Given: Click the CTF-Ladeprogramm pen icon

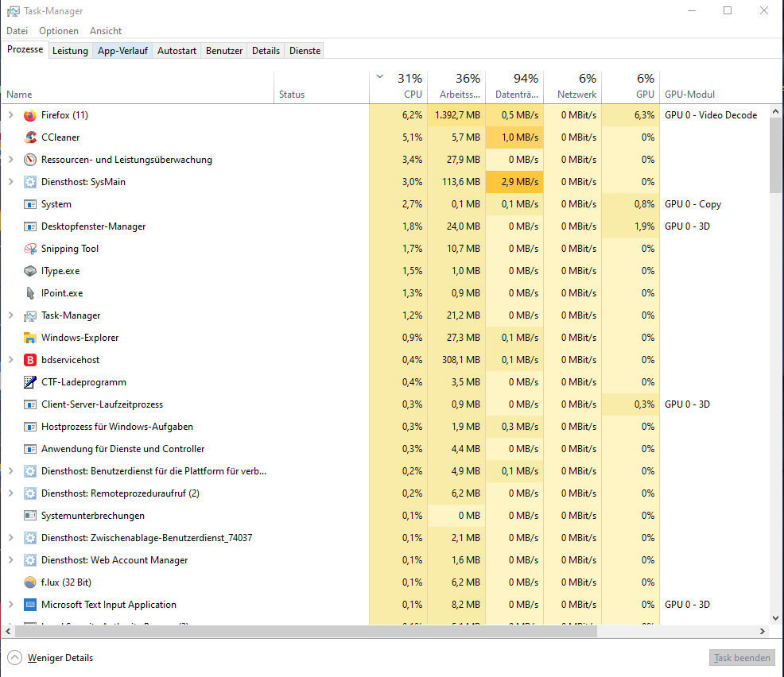Looking at the screenshot, I should [x=30, y=382].
